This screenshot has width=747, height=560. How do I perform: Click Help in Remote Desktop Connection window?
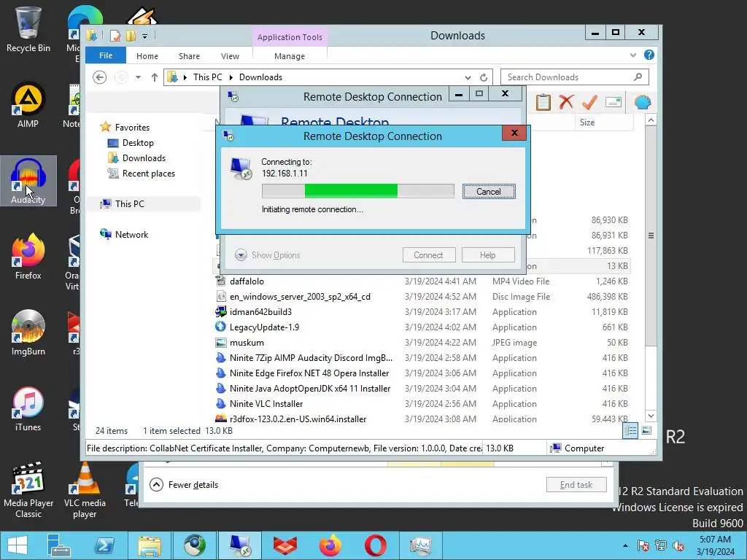(488, 254)
